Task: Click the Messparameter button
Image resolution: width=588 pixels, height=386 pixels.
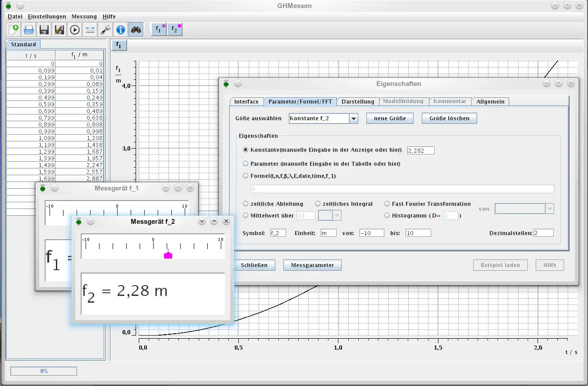Action: tap(312, 265)
